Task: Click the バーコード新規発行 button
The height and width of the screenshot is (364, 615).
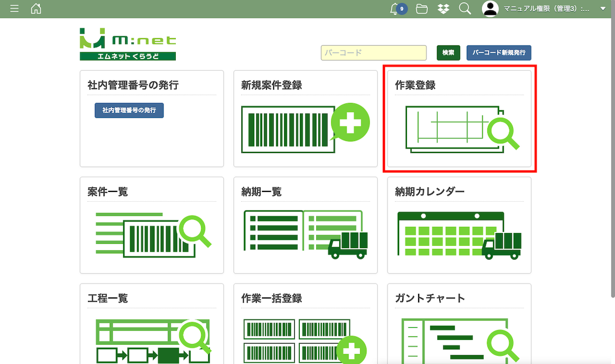Action: click(x=499, y=53)
